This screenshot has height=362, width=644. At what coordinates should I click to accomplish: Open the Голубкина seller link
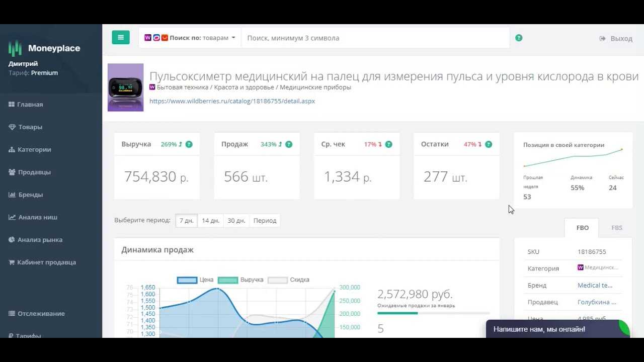[597, 302]
